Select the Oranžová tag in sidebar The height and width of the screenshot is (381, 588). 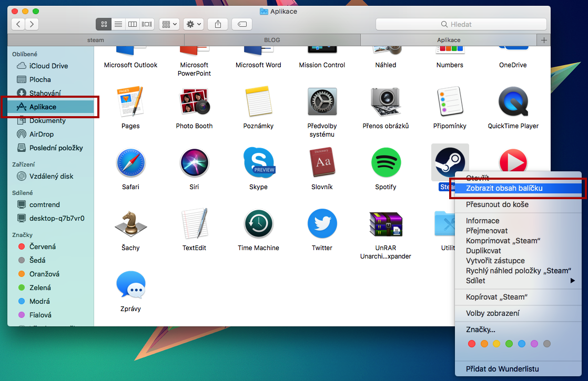pos(50,274)
